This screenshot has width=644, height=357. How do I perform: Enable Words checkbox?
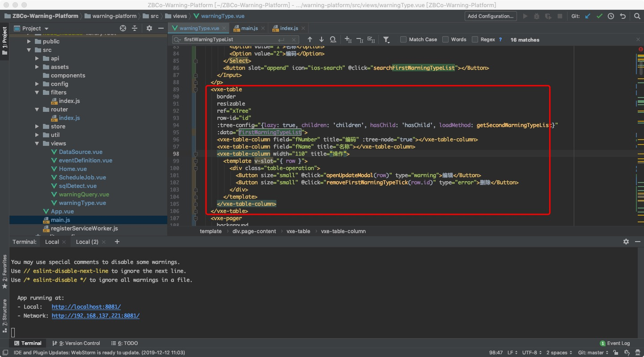click(445, 39)
